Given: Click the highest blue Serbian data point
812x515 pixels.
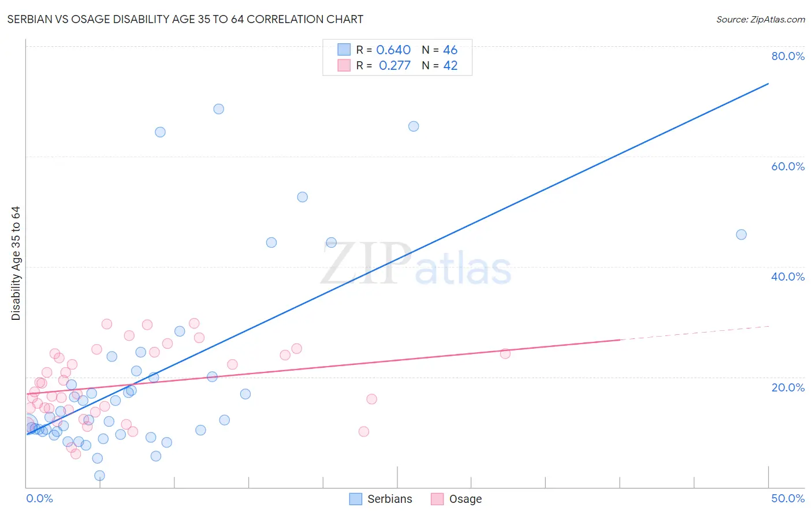Looking at the screenshot, I should click(218, 109).
